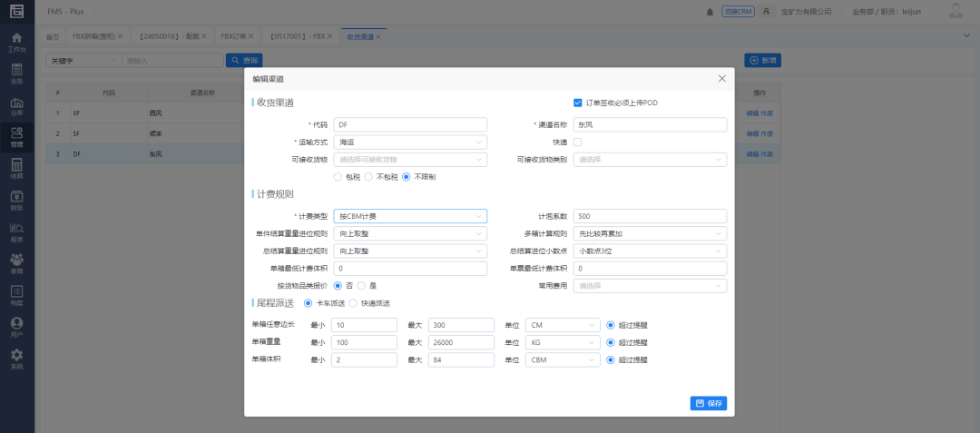Close the FBX订单 tab with its X

[x=252, y=37]
